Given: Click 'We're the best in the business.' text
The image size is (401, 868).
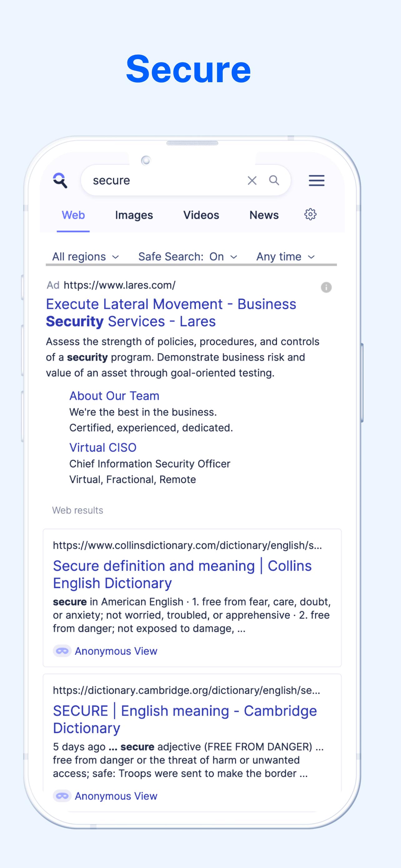Looking at the screenshot, I should pyautogui.click(x=143, y=412).
